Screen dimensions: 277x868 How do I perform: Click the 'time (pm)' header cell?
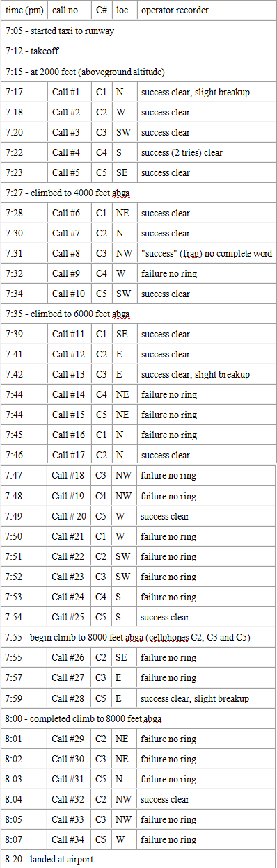coord(24,10)
